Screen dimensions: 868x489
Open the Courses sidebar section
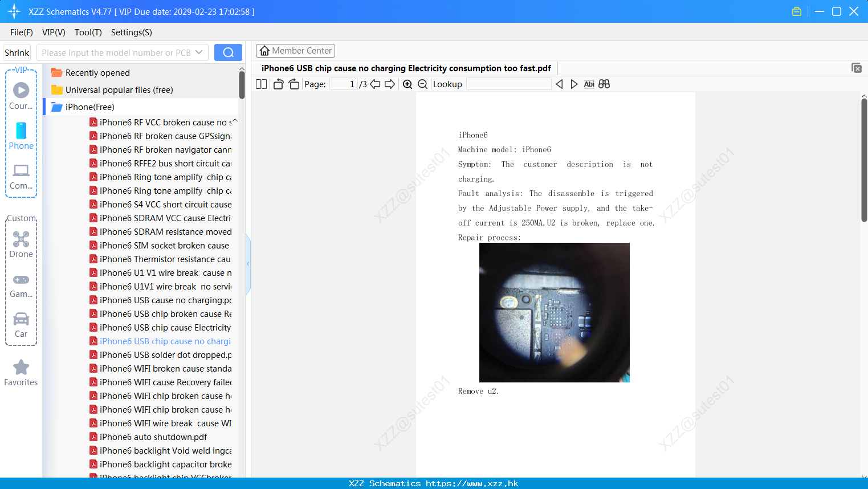coord(21,96)
